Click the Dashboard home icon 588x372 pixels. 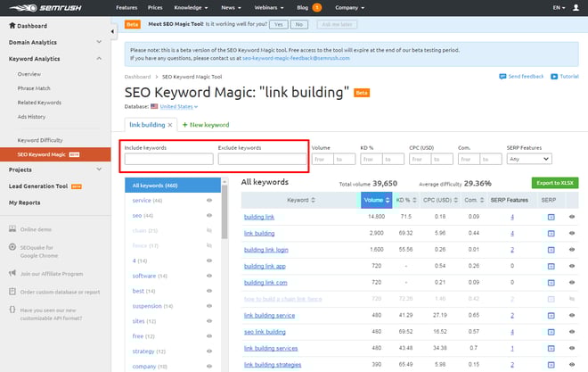coord(12,26)
